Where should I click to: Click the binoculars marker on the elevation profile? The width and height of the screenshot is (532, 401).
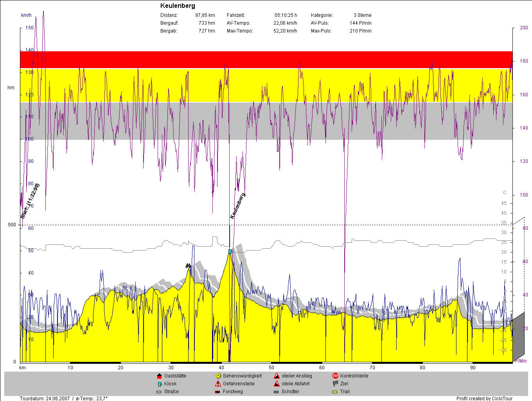point(188,266)
